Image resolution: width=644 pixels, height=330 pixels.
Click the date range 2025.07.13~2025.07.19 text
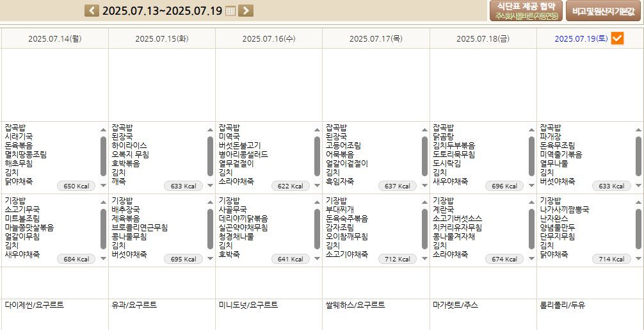pos(162,11)
